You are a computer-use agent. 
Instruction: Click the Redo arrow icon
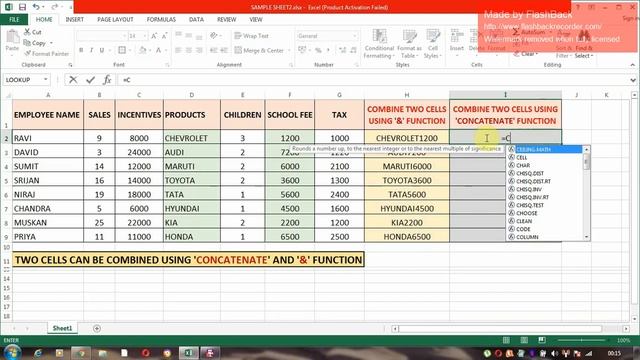click(x=54, y=7)
